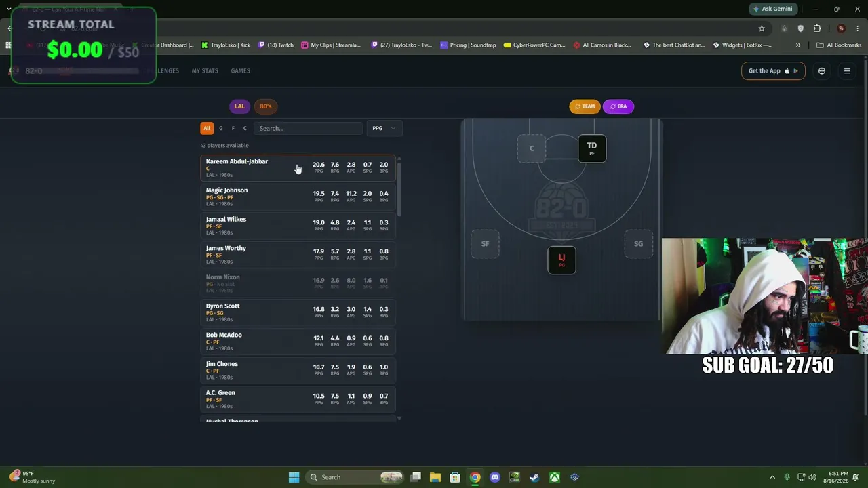Open the Xbox app on the taskbar
Image resolution: width=868 pixels, height=488 pixels.
555,477
